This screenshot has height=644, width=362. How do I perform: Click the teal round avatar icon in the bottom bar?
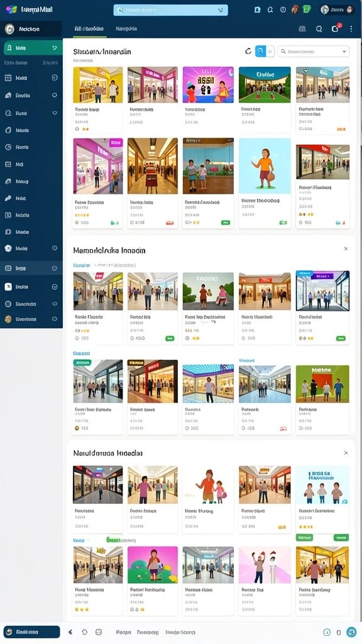pyautogui.click(x=351, y=632)
